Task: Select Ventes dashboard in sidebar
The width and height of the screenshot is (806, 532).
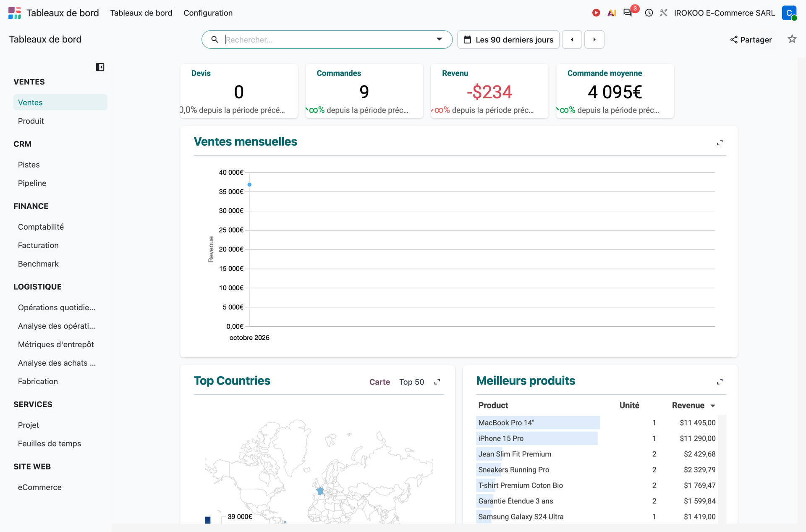Action: coord(60,102)
